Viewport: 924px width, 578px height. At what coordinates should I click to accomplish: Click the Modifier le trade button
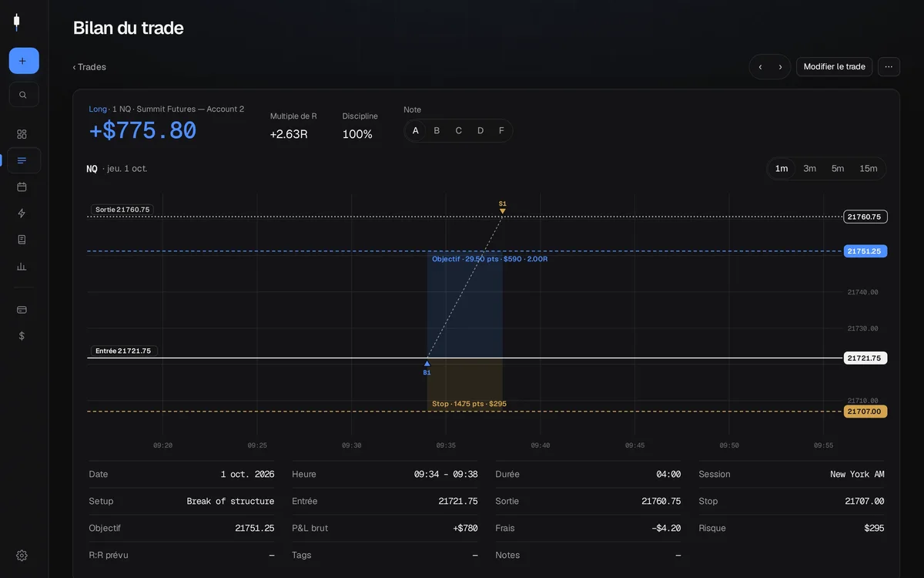pos(835,67)
